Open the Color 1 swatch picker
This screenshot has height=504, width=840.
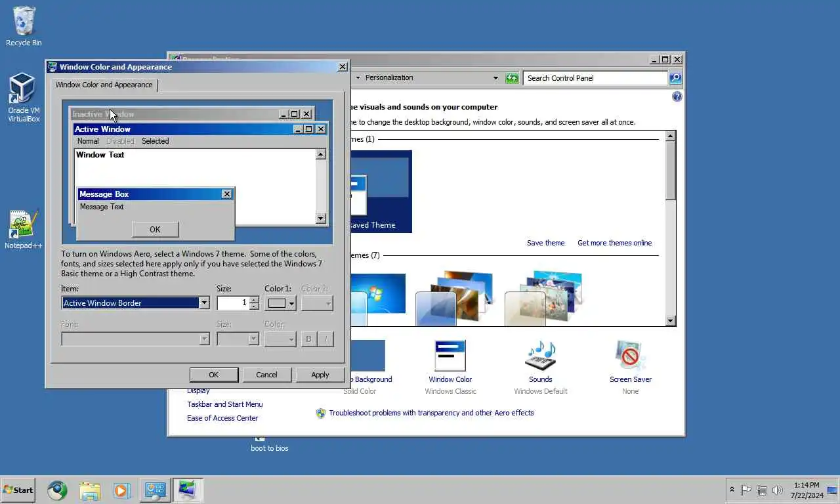281,303
